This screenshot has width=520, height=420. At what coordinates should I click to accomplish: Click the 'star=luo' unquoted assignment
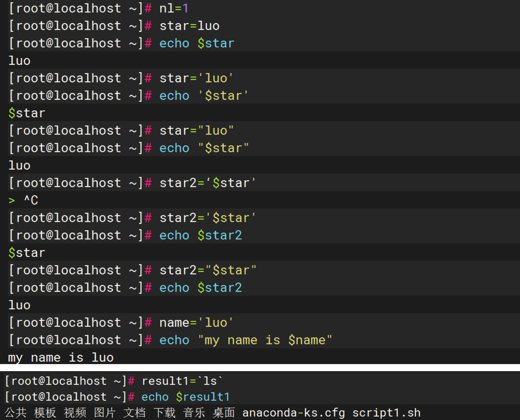(x=189, y=26)
